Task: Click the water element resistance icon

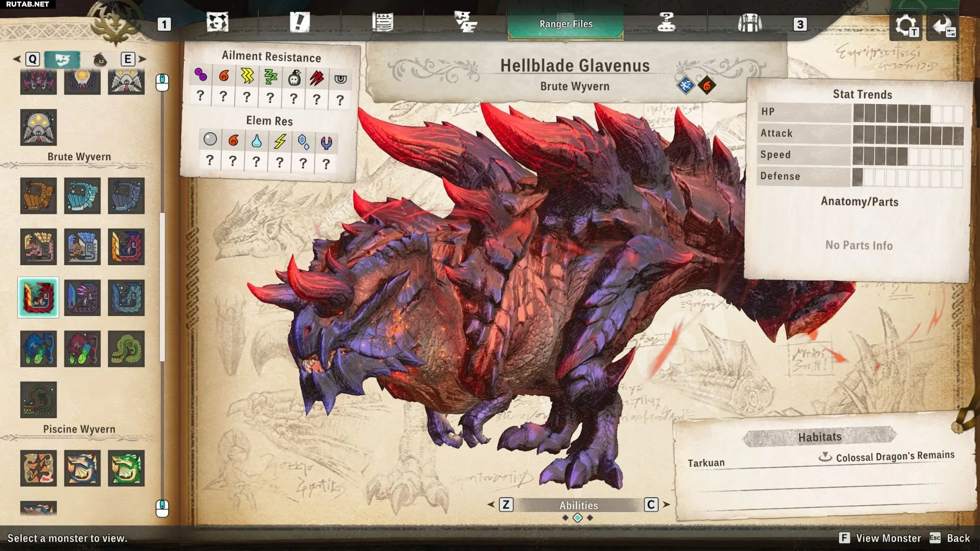Action: (256, 141)
